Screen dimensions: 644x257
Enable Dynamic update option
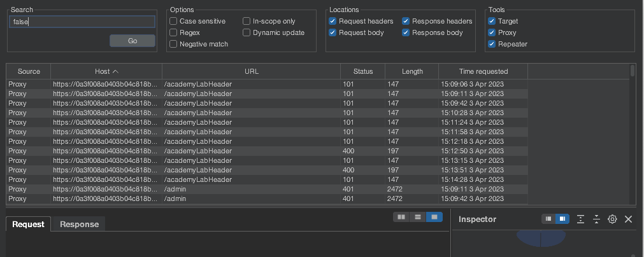tap(247, 32)
